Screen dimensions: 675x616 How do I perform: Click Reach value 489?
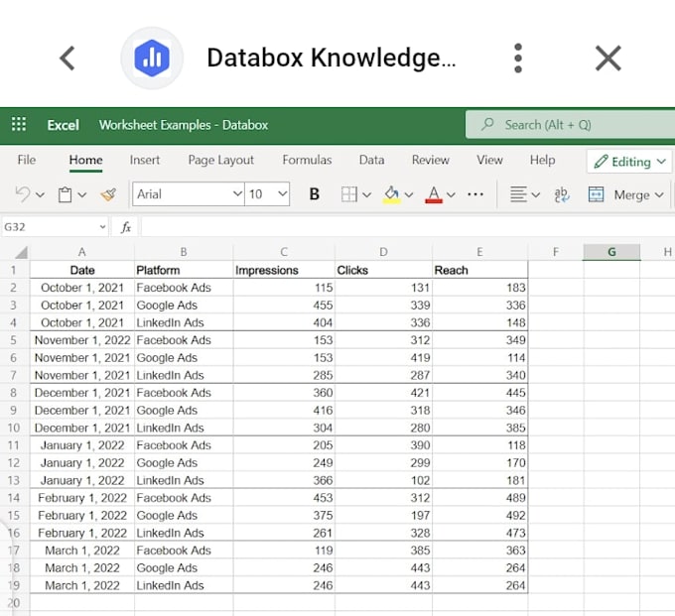[x=480, y=498]
